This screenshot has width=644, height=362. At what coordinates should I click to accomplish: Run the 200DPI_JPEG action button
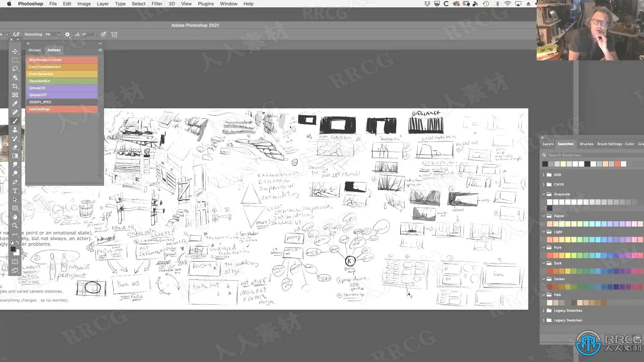point(62,102)
